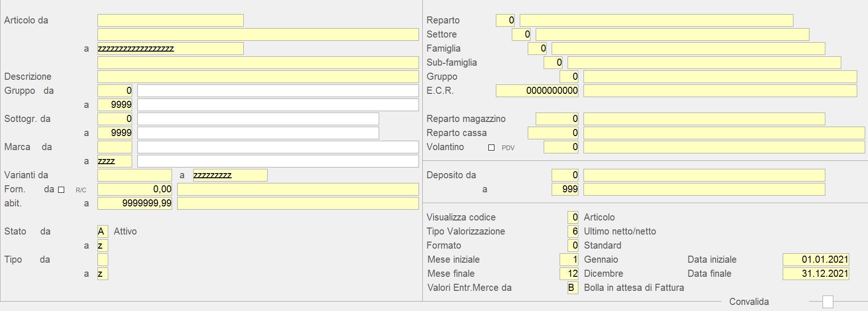
Task: Select the Reparto magazzino code field
Action: coord(557,119)
